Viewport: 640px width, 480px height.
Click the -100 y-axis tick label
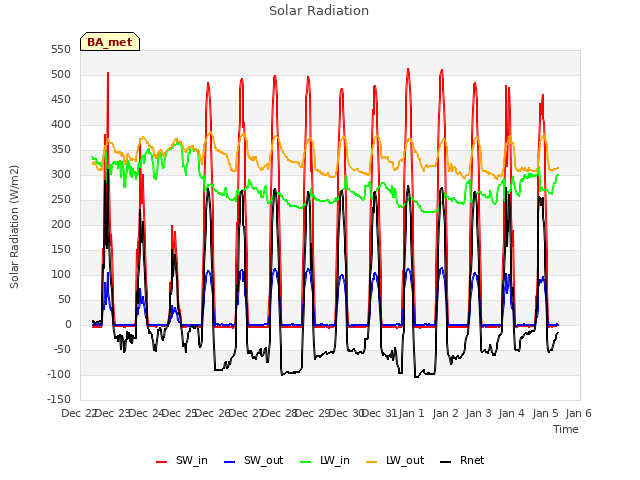click(59, 374)
